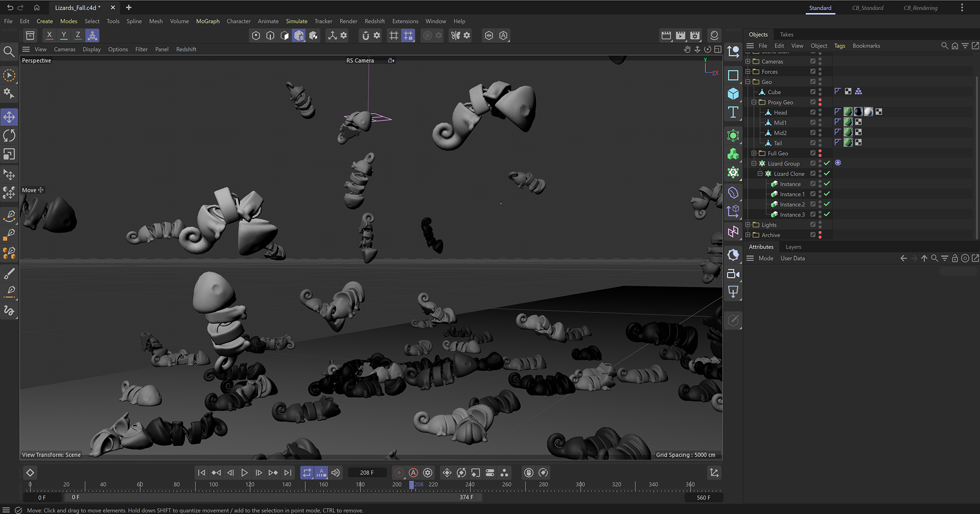Viewport: 980px width, 514px height.
Task: Toggle the Lizard Clone enable checkmark
Action: pyautogui.click(x=827, y=173)
